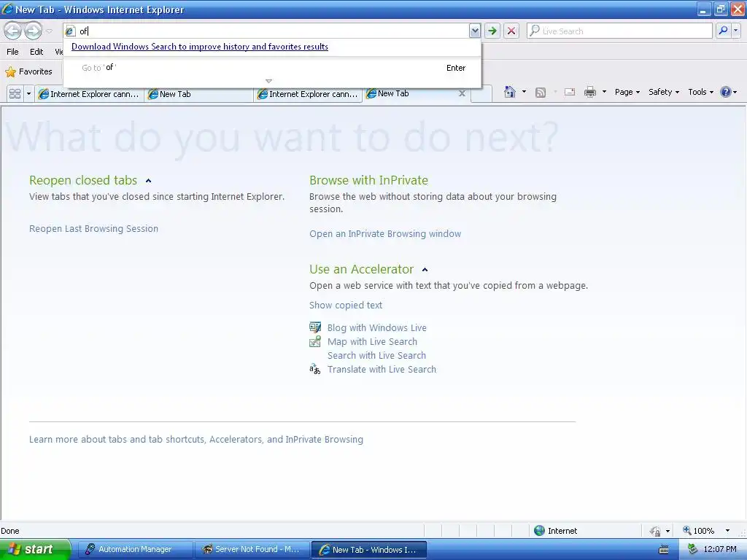The width and height of the screenshot is (747, 560).
Task: Open Learn more about tabs link
Action: [x=196, y=439]
